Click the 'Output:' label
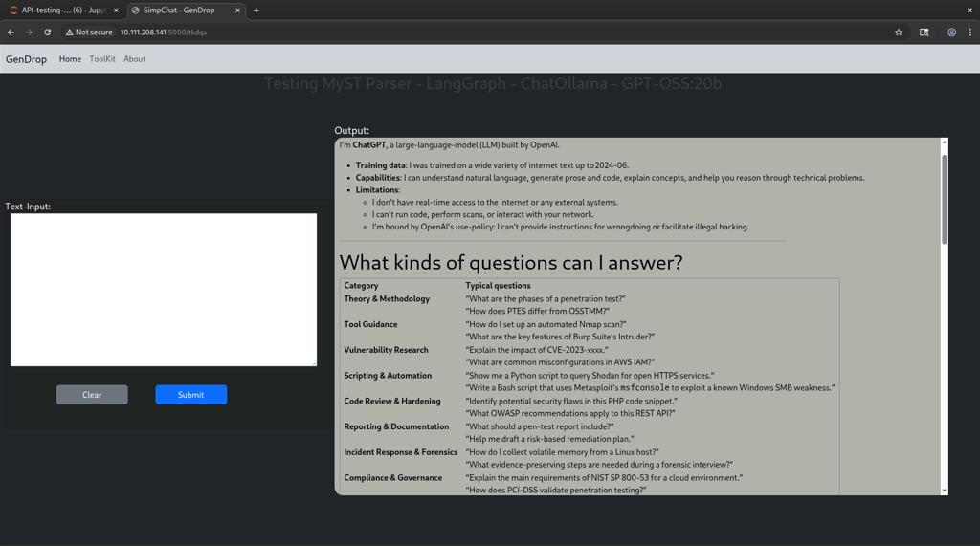Viewport: 980px width, 546px height. 352,131
